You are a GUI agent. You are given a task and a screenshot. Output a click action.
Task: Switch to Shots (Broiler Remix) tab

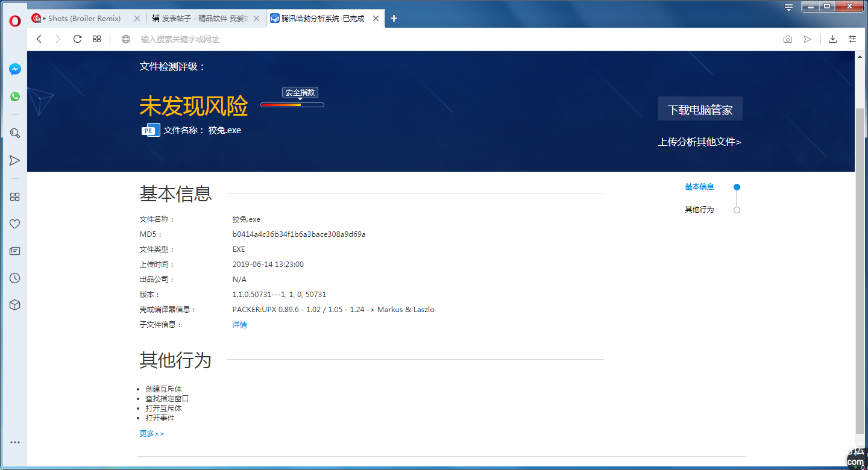[x=84, y=19]
